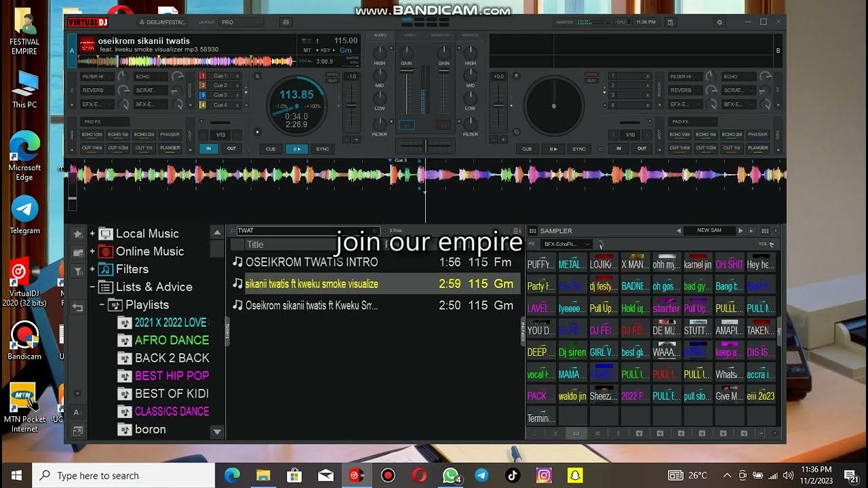Activate CUT 1/4bt pad on deck A

(x=92, y=148)
